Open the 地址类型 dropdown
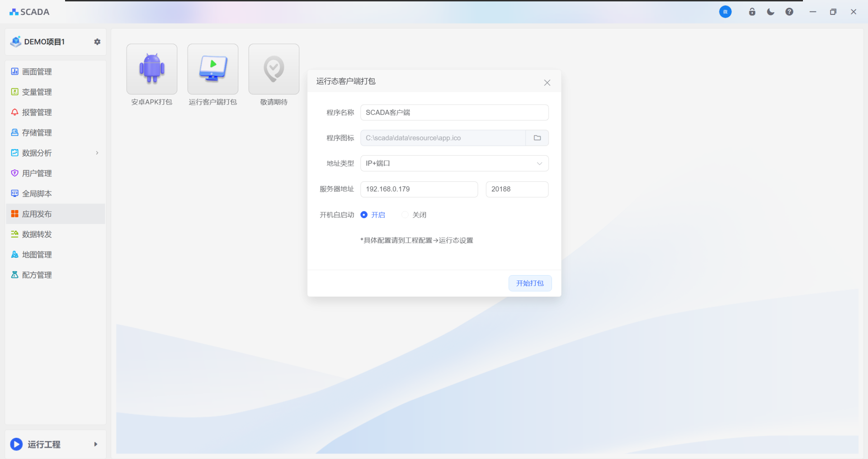 pyautogui.click(x=454, y=164)
